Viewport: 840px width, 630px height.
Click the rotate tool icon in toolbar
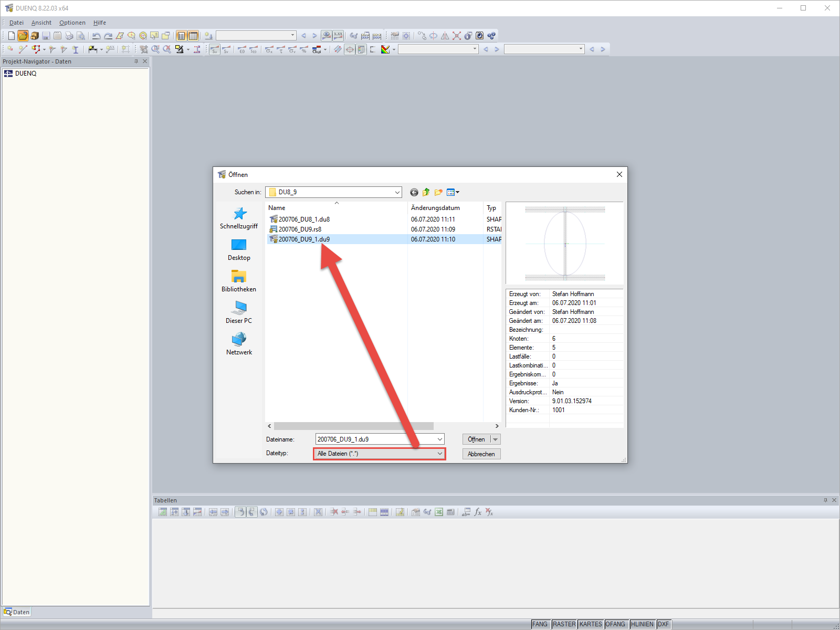[x=434, y=36]
